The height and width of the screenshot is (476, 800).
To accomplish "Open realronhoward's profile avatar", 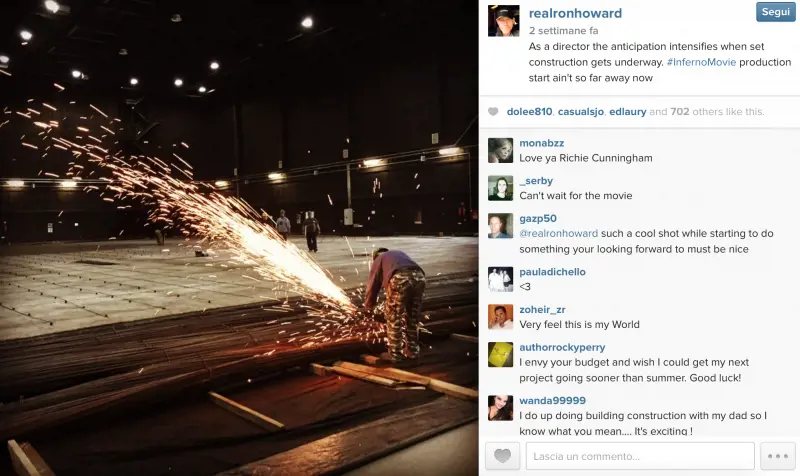I will coord(504,21).
